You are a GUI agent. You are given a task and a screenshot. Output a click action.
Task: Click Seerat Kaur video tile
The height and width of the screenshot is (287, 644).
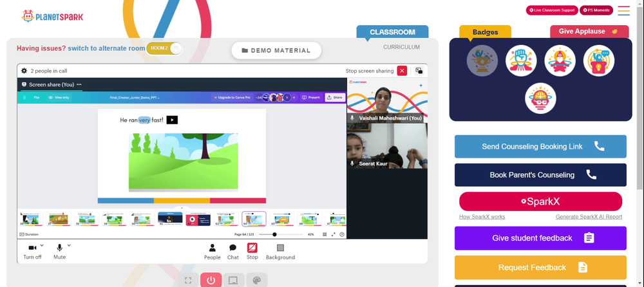coord(387,146)
